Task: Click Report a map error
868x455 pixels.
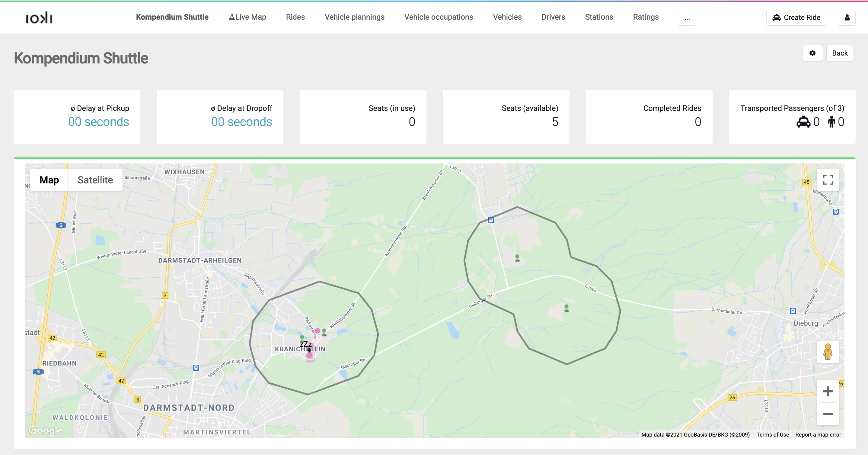Action: click(x=818, y=434)
